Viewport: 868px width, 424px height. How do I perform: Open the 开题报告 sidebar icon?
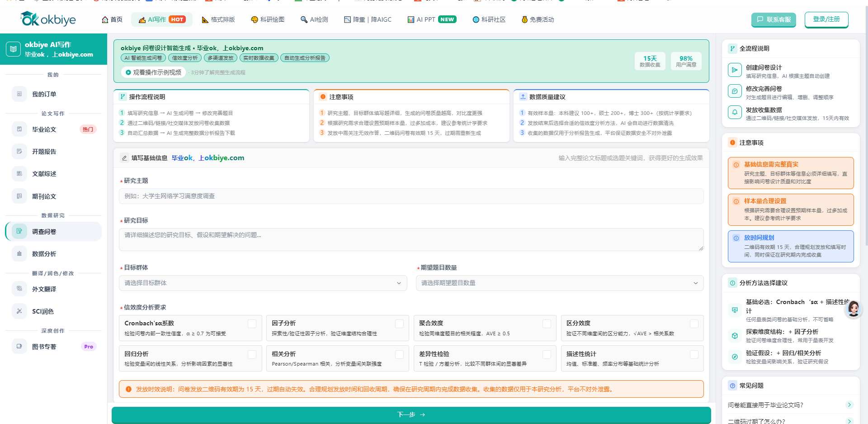pos(19,152)
